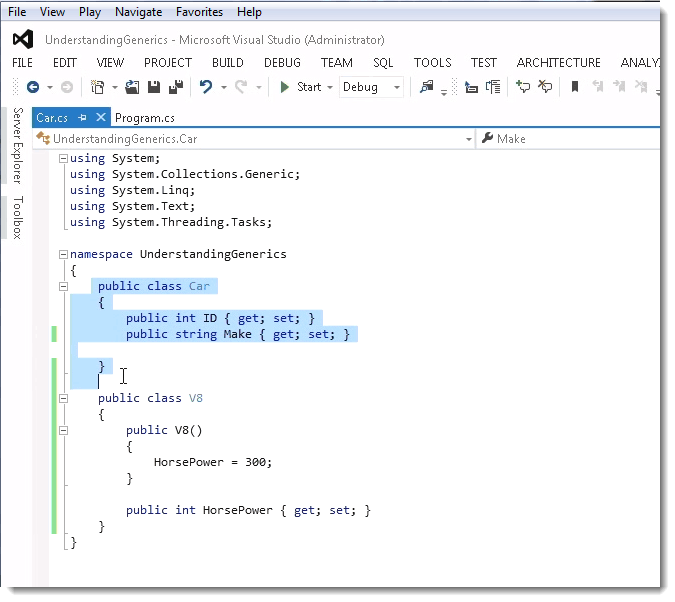Click the Open File toolbar icon
Viewport: 675px width, 602px height.
click(x=132, y=87)
